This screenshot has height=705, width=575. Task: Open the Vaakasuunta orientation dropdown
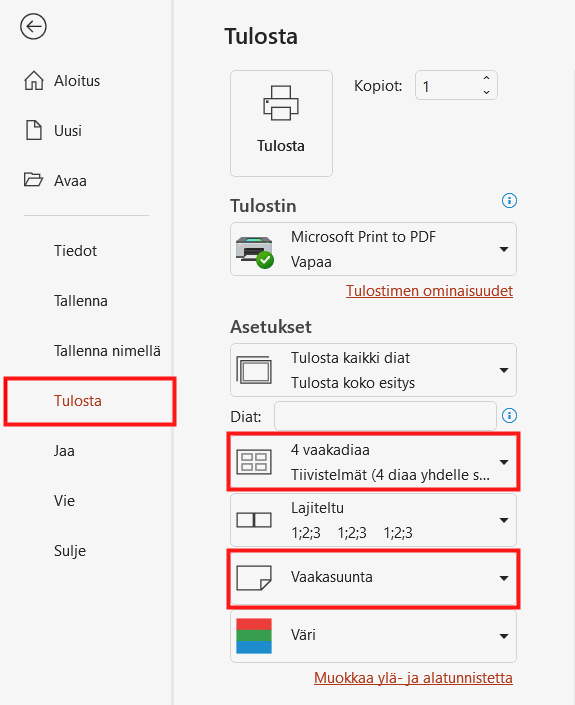tap(373, 578)
